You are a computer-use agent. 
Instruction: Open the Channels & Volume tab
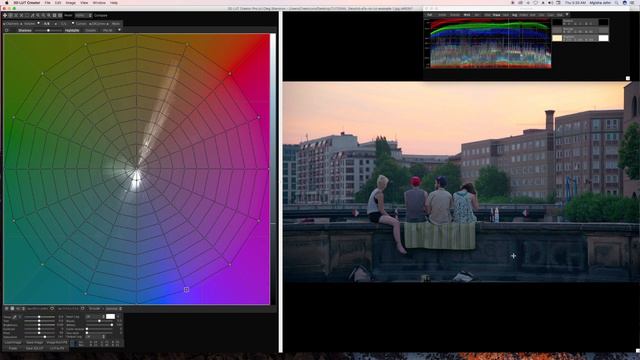click(20, 24)
